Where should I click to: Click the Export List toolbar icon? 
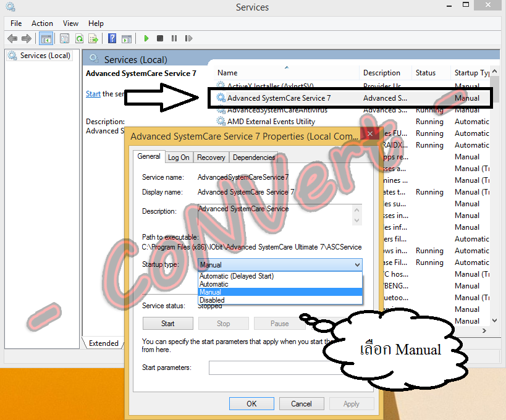pyautogui.click(x=93, y=39)
